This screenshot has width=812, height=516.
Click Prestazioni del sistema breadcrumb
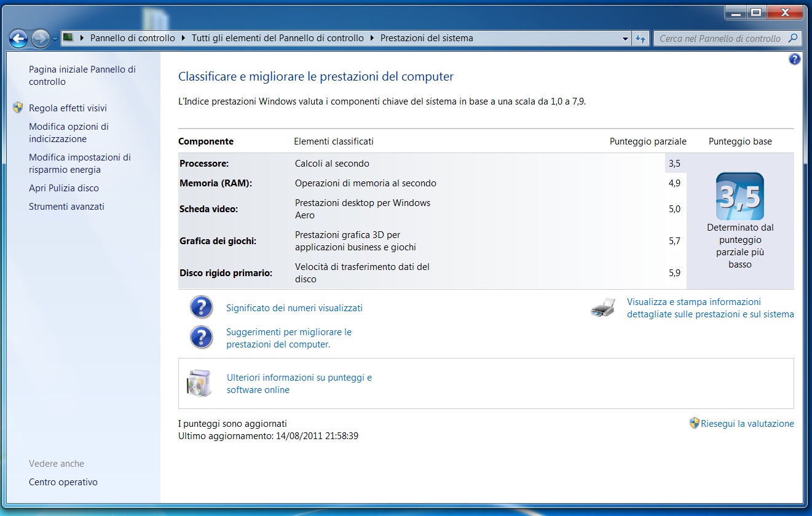point(427,38)
